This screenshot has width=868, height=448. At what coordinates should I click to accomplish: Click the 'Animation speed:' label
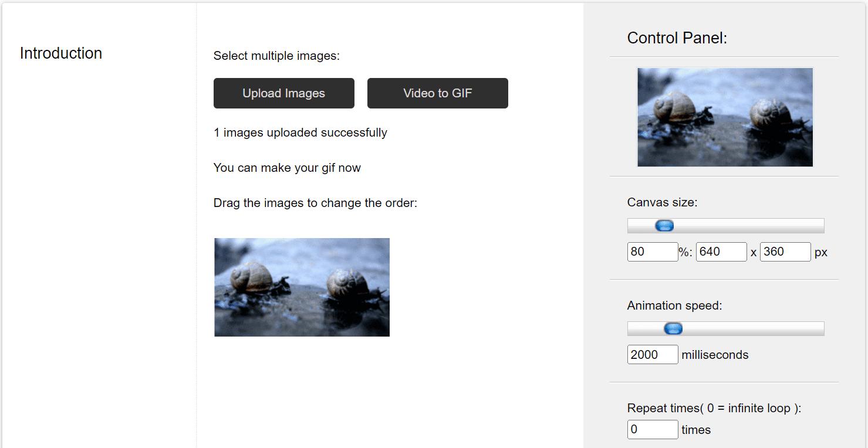(674, 306)
